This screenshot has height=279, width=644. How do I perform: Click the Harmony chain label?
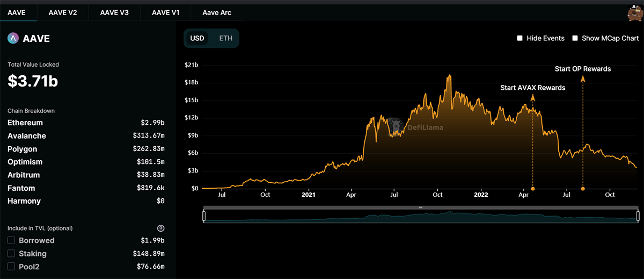tap(24, 201)
